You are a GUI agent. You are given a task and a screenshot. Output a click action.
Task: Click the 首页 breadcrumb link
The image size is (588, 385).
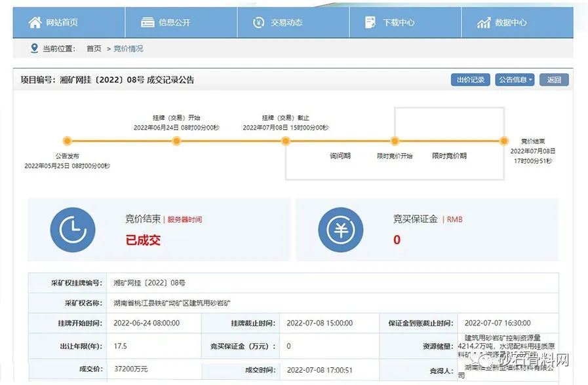[94, 48]
